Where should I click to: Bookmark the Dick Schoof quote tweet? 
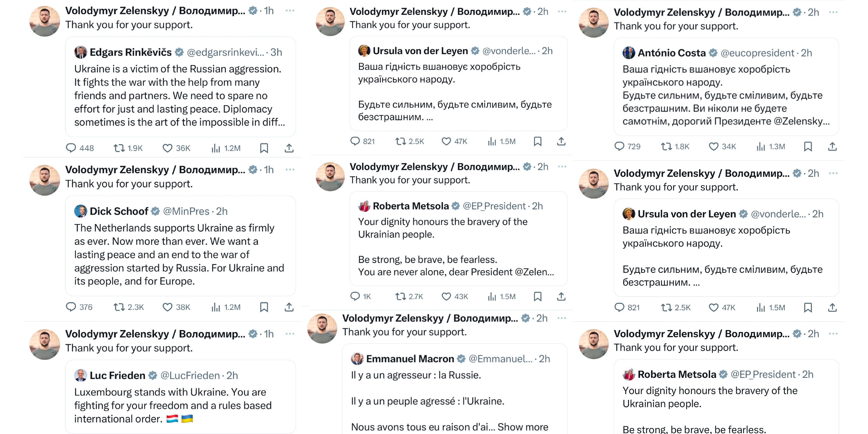tap(264, 307)
